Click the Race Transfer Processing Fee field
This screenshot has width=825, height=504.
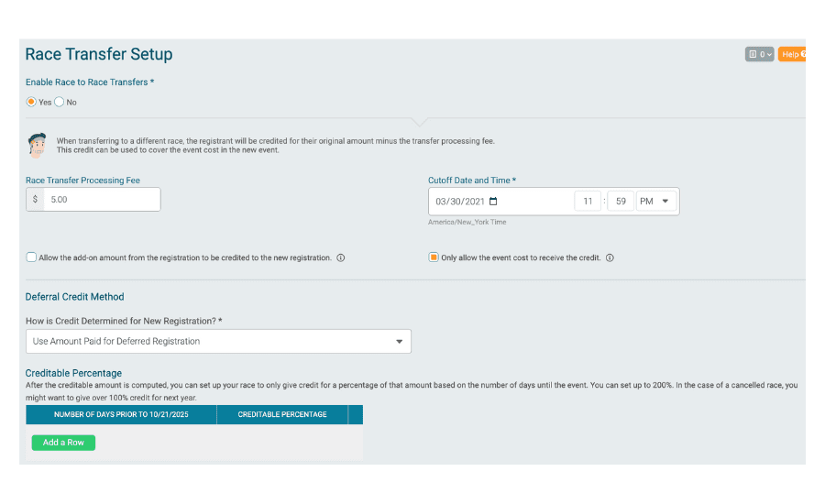point(102,200)
